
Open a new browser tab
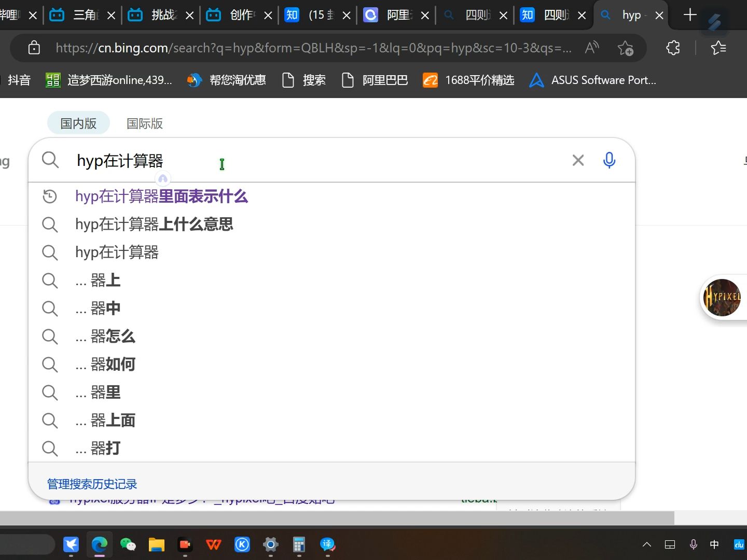[690, 15]
